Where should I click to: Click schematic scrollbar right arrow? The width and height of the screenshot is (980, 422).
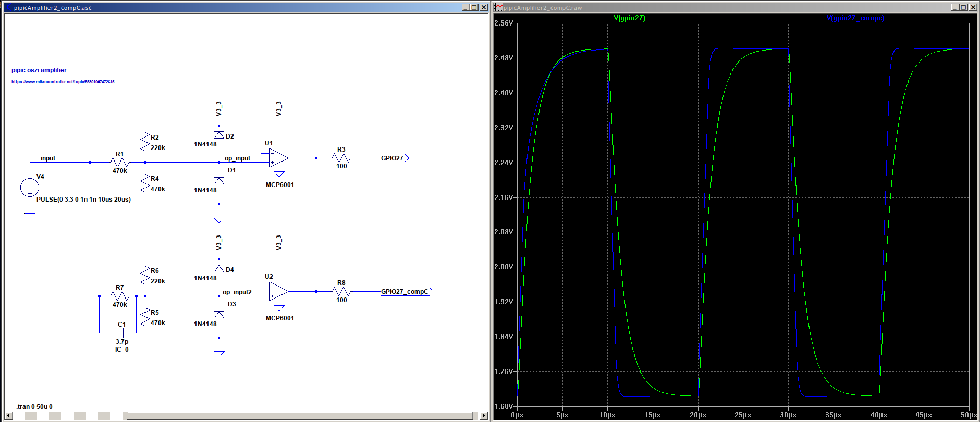[x=484, y=416]
